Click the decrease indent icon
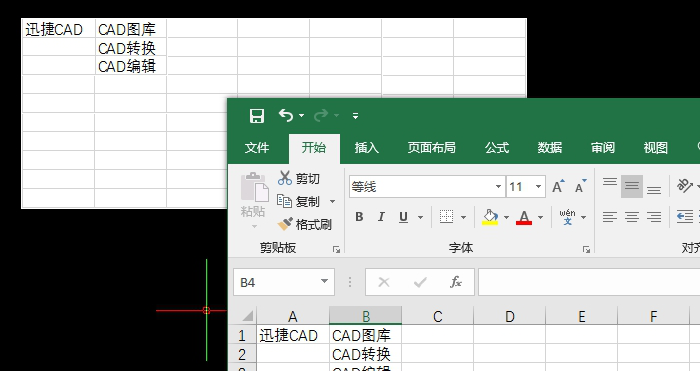 [684, 217]
